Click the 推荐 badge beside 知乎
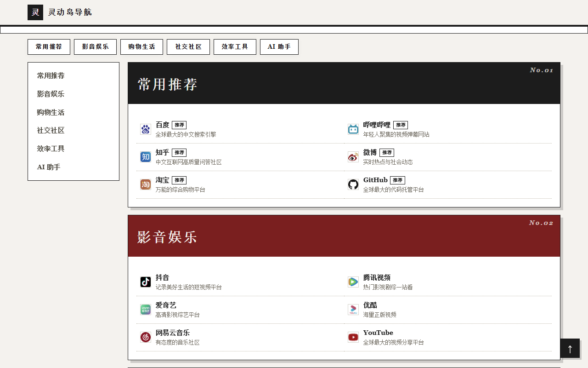This screenshot has width=588, height=368. [x=179, y=153]
